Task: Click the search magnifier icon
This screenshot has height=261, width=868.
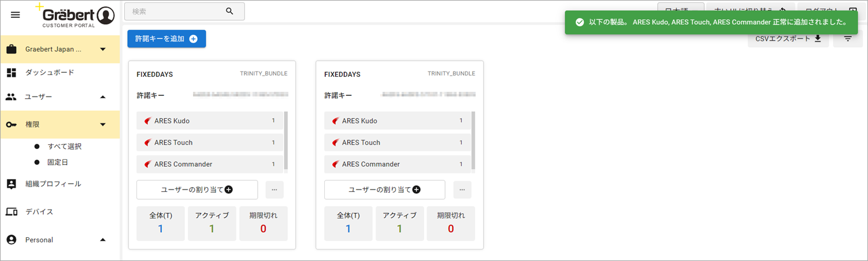Action: click(229, 11)
